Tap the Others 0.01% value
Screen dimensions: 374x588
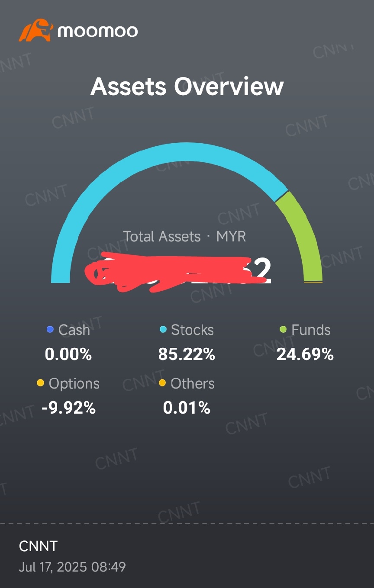click(187, 408)
